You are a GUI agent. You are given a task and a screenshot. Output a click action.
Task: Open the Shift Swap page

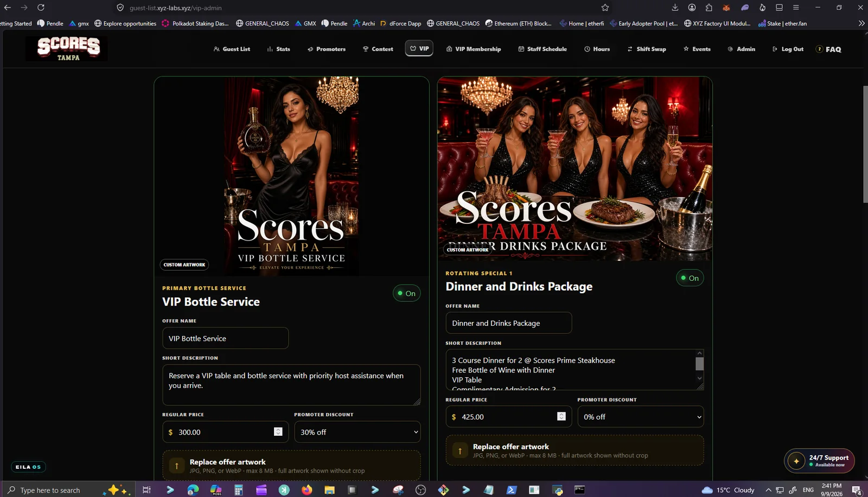pos(646,49)
